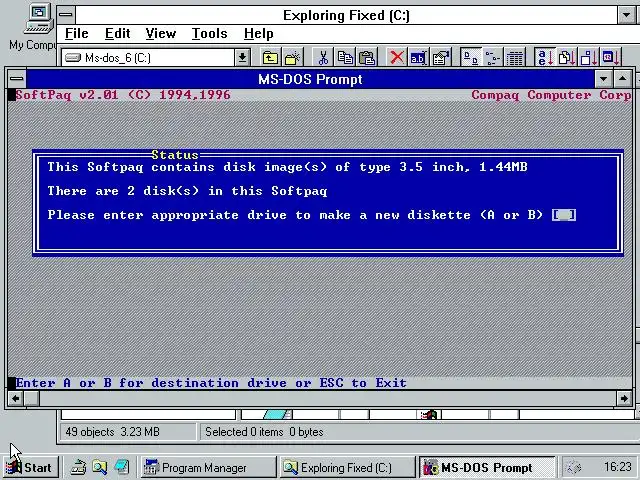This screenshot has width=640, height=480.
Task: Click the 'Selected 0 items 0 bytes' status text
Action: pos(264,432)
